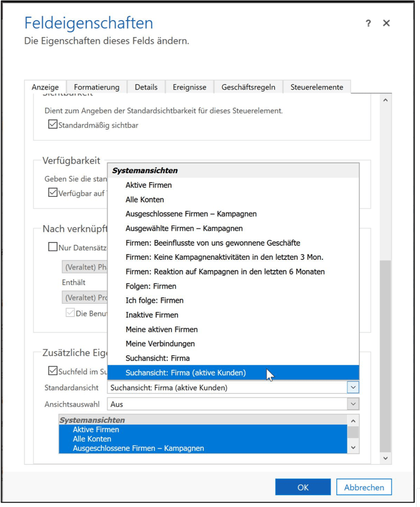Select 'Suchansicht: Firma (aktive Kunden)' option
Image resolution: width=420 pixels, height=507 pixels.
185,373
